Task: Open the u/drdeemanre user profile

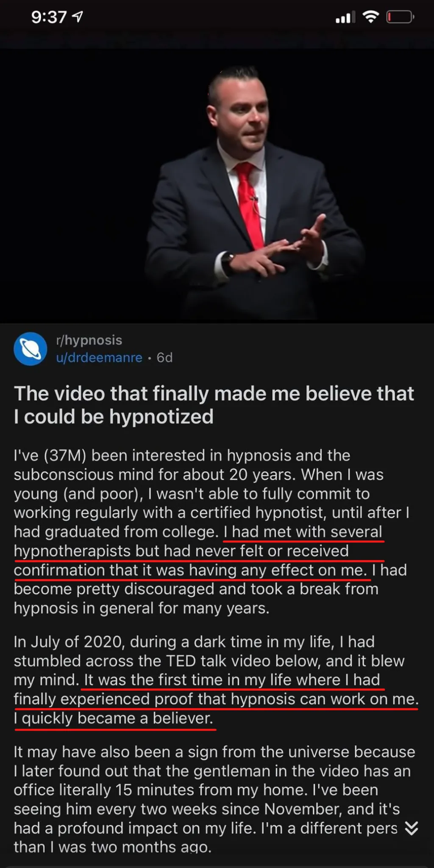Action: (99, 357)
